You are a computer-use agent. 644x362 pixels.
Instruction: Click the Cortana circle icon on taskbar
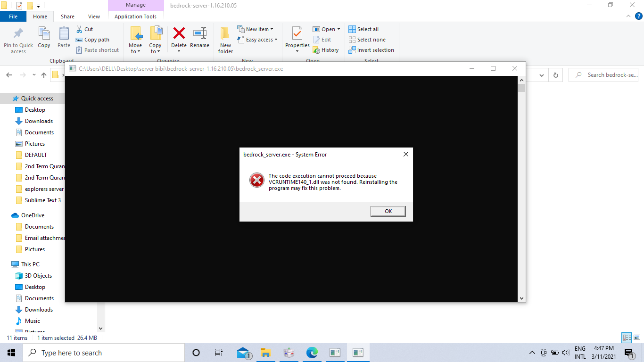(x=196, y=353)
